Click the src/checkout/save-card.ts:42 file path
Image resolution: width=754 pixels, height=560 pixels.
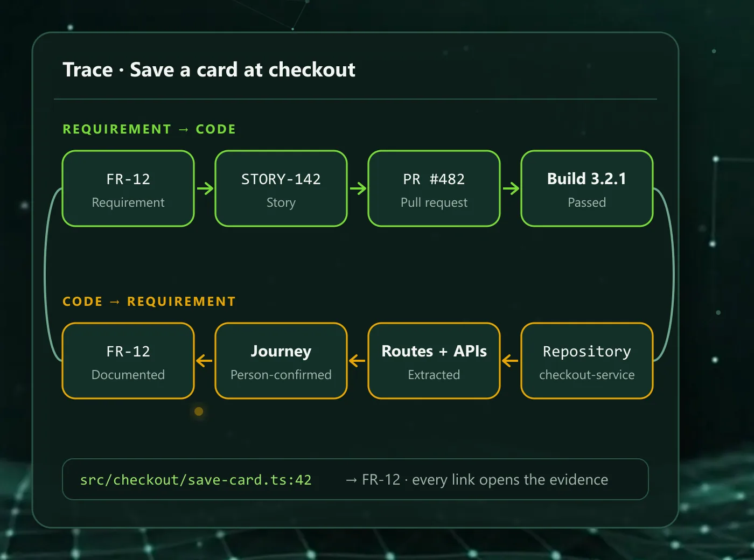click(x=196, y=480)
